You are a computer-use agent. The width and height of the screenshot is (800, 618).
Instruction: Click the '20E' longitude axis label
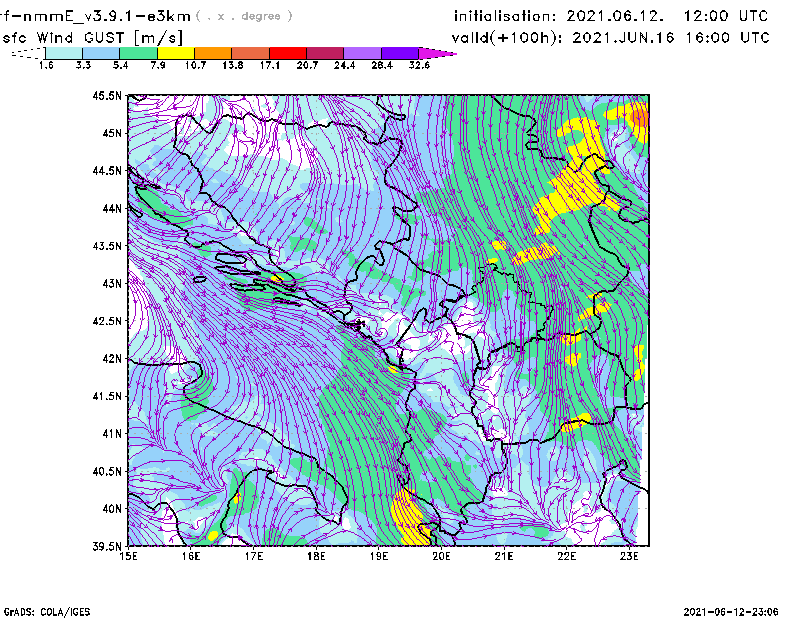(x=441, y=556)
